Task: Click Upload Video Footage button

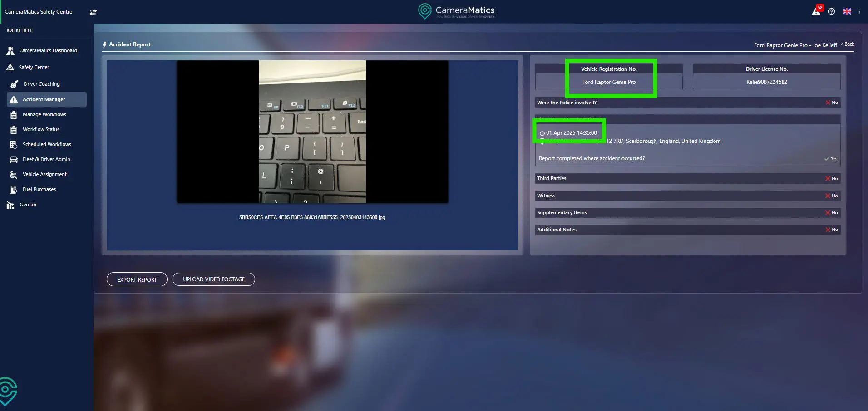Action: (x=213, y=279)
